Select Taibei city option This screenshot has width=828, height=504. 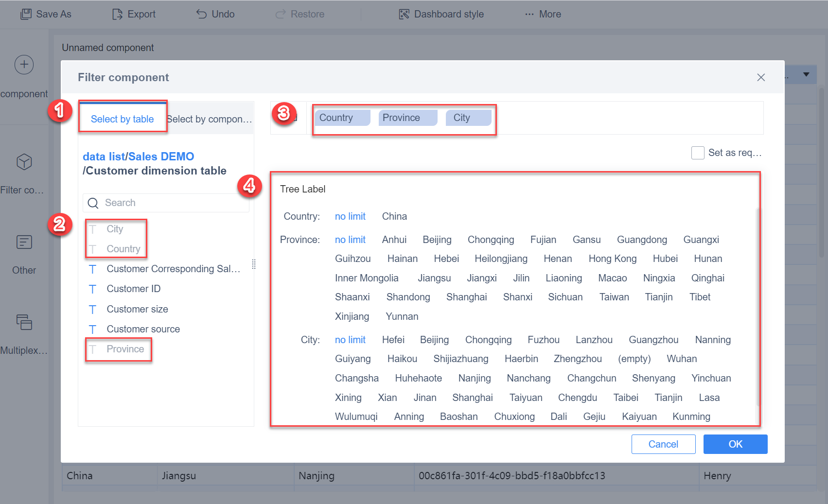point(626,398)
